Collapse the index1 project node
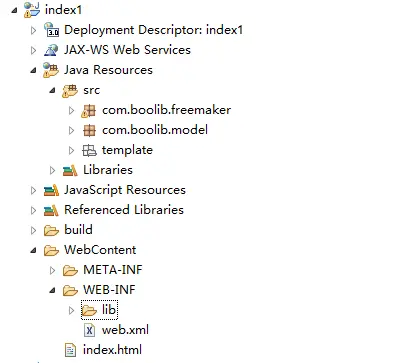408x363 pixels. (14, 10)
